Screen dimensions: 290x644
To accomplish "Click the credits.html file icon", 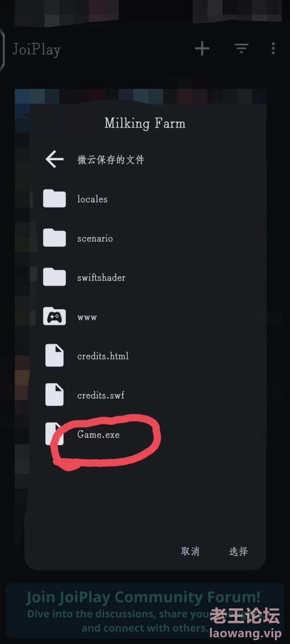I will pos(55,356).
